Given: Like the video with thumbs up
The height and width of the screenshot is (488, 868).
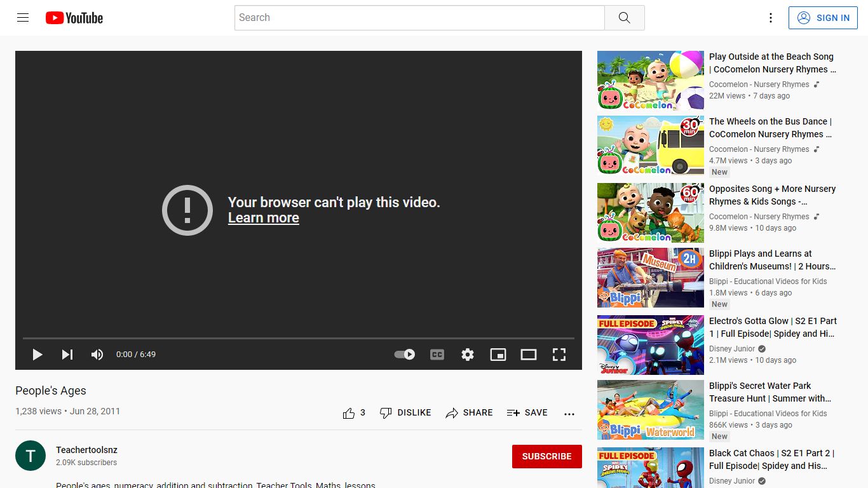Looking at the screenshot, I should pos(354,413).
